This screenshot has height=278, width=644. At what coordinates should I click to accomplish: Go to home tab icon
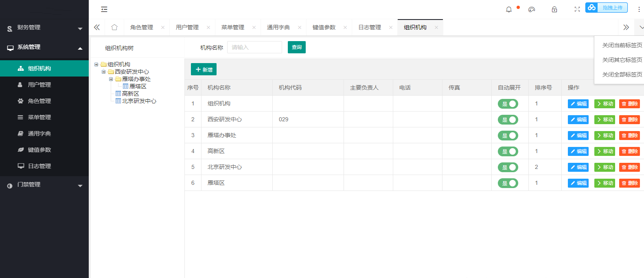pos(114,27)
